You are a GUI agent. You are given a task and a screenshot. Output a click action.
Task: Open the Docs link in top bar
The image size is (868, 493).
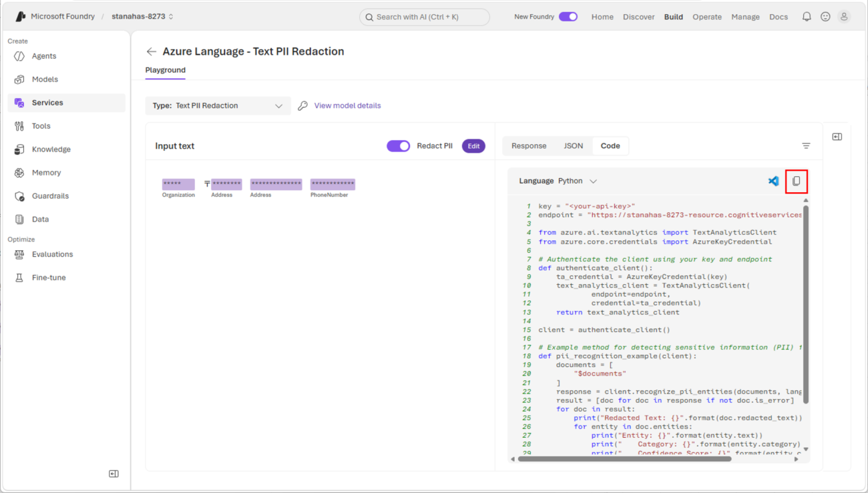[779, 17]
